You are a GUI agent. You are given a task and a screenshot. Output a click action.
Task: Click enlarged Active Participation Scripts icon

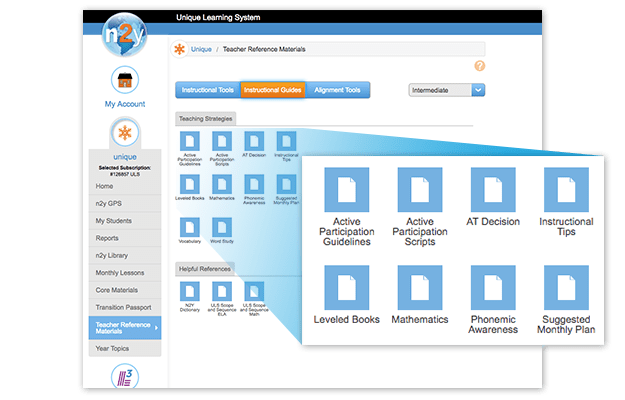tap(420, 190)
